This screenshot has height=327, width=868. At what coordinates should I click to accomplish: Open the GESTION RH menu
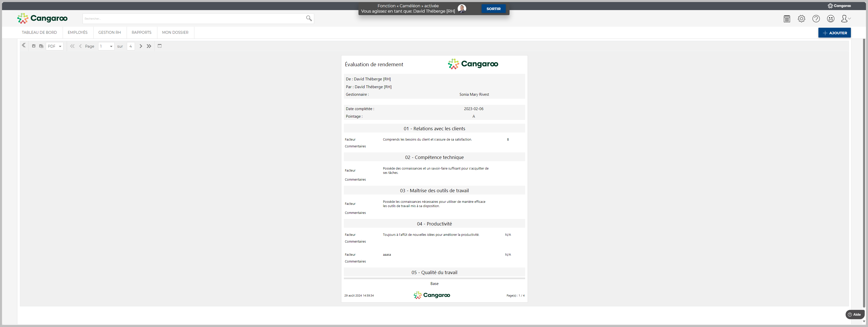pyautogui.click(x=110, y=33)
